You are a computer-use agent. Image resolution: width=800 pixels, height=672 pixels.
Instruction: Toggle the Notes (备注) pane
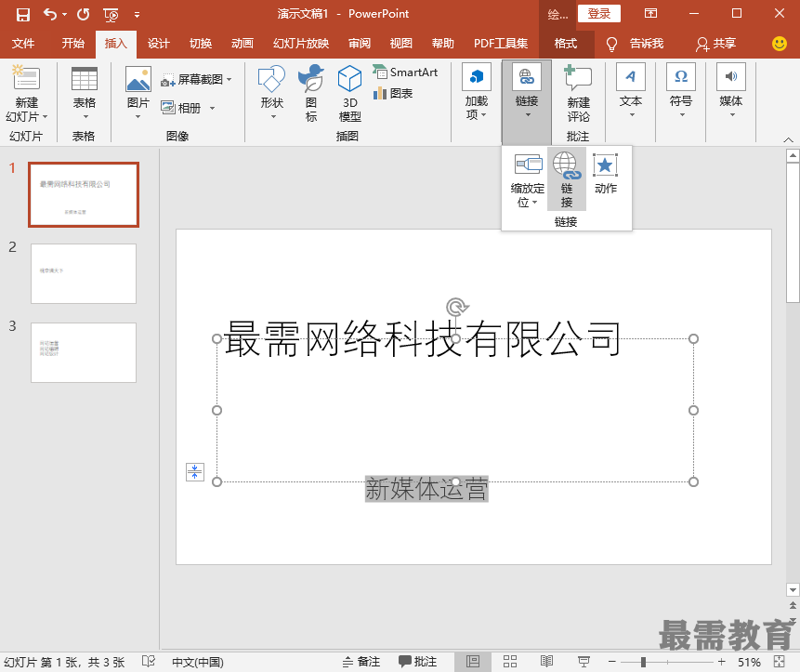coord(361,662)
